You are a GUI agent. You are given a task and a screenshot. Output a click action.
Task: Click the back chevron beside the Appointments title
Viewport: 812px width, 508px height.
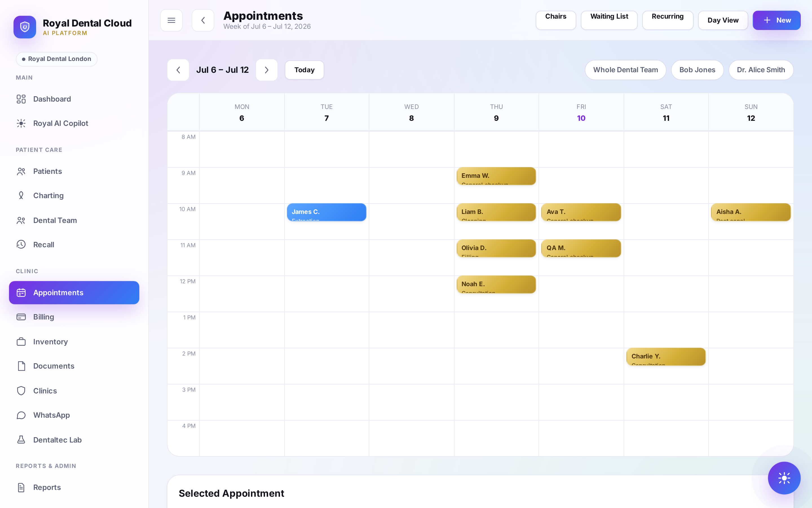(x=203, y=21)
